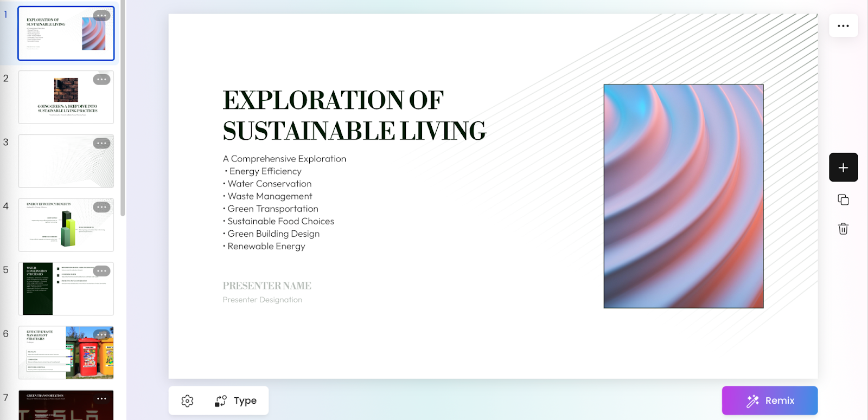The image size is (868, 420).
Task: Click the Type layout button
Action: pos(236,401)
